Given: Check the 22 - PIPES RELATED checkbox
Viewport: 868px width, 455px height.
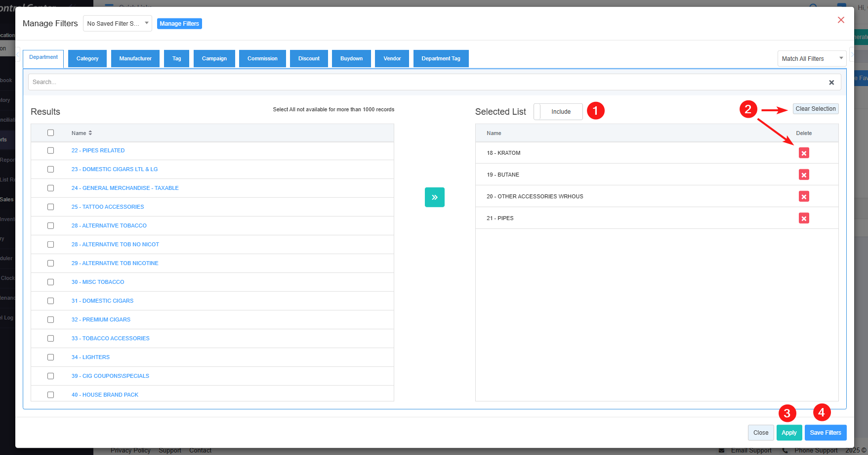Looking at the screenshot, I should click(x=50, y=150).
